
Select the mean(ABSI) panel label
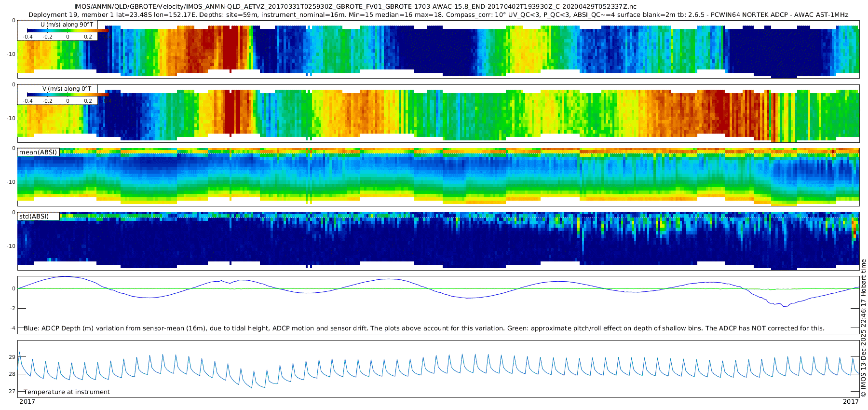38,152
